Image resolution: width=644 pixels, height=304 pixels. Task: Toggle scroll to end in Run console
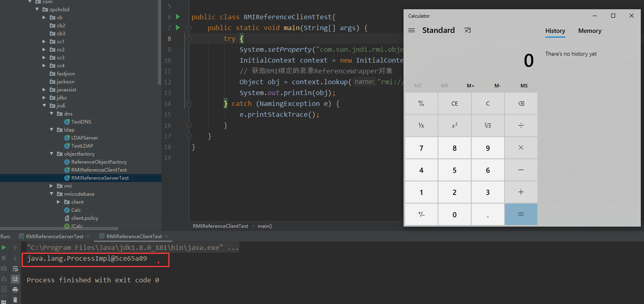click(15, 279)
